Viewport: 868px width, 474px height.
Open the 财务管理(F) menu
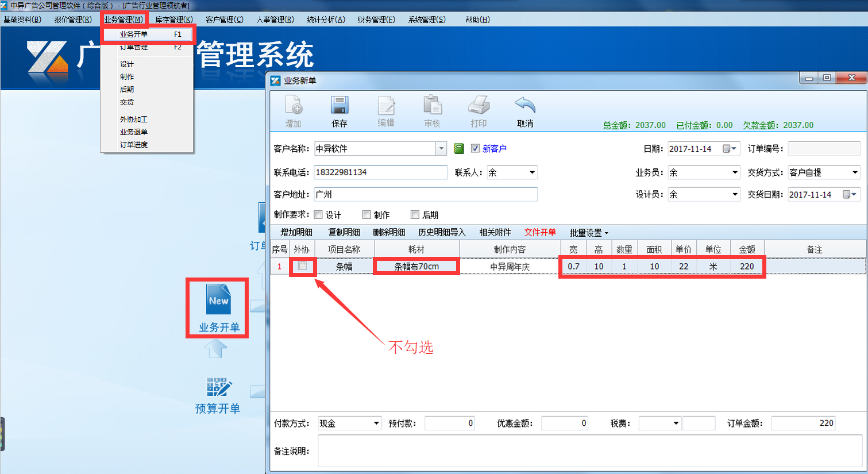tap(376, 20)
